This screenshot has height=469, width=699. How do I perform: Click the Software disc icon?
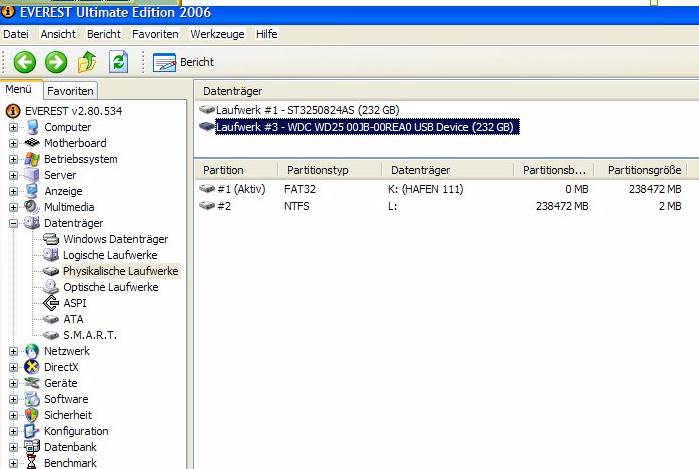[32, 399]
